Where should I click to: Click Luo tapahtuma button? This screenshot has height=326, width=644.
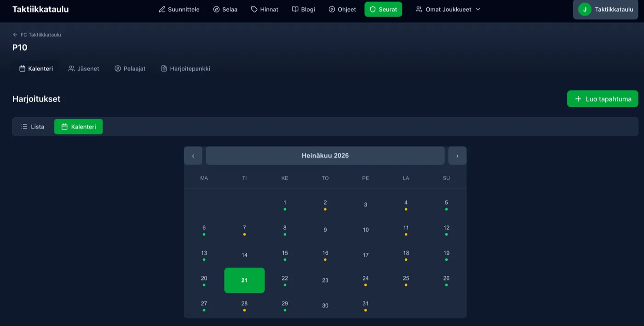[603, 99]
